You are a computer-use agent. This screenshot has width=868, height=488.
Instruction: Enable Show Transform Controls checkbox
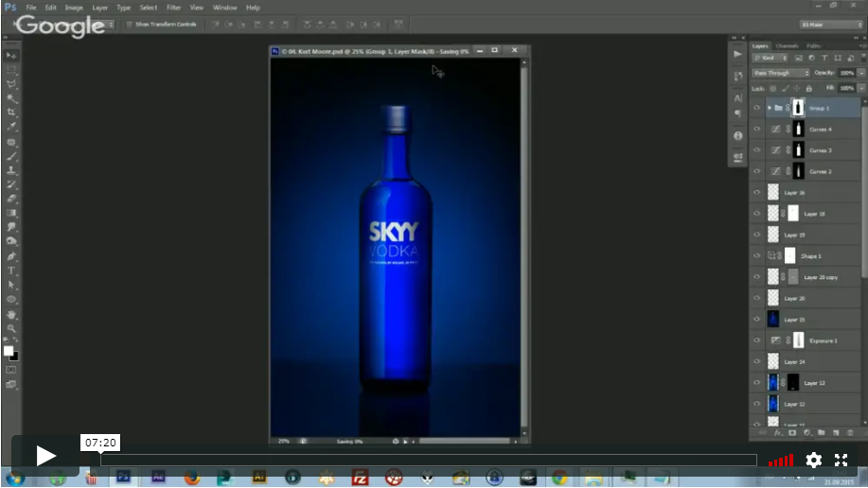(x=130, y=25)
